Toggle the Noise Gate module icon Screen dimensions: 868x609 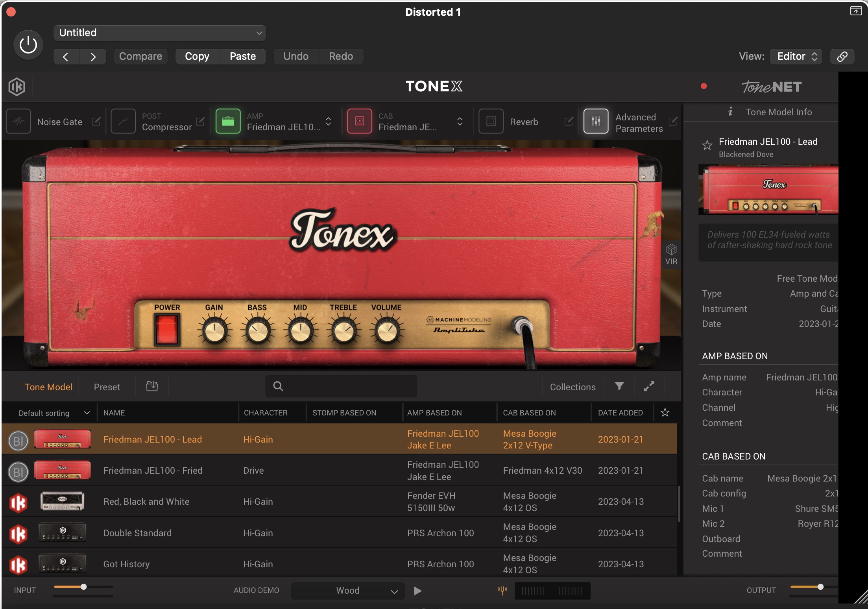18,121
